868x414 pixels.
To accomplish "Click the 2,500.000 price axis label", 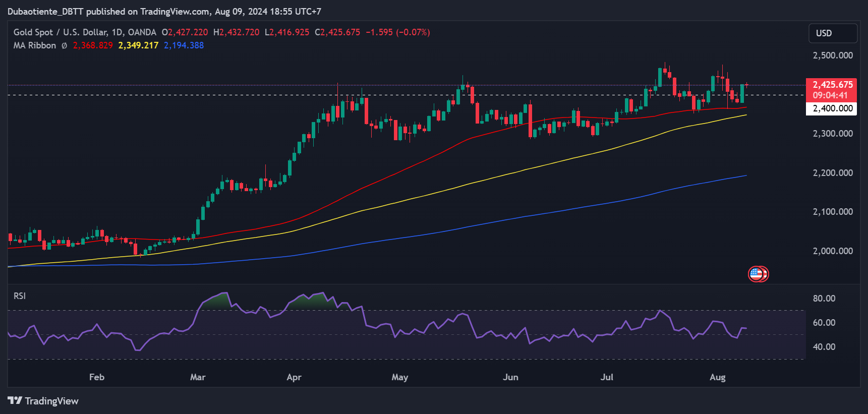I will tap(833, 55).
